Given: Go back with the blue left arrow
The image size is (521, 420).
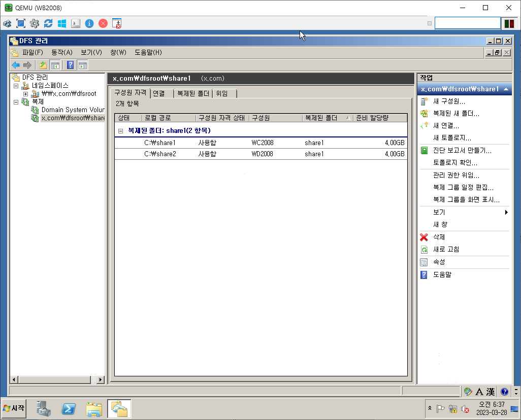Looking at the screenshot, I should 16,65.
